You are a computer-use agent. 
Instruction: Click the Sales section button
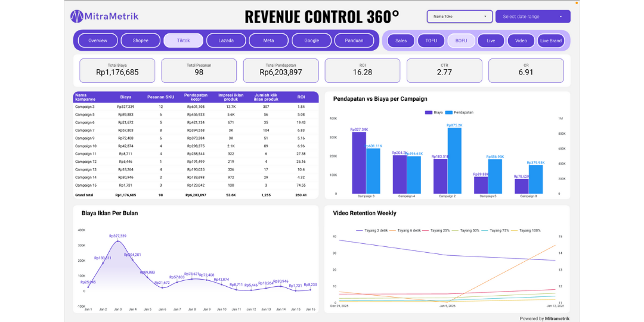pos(401,41)
